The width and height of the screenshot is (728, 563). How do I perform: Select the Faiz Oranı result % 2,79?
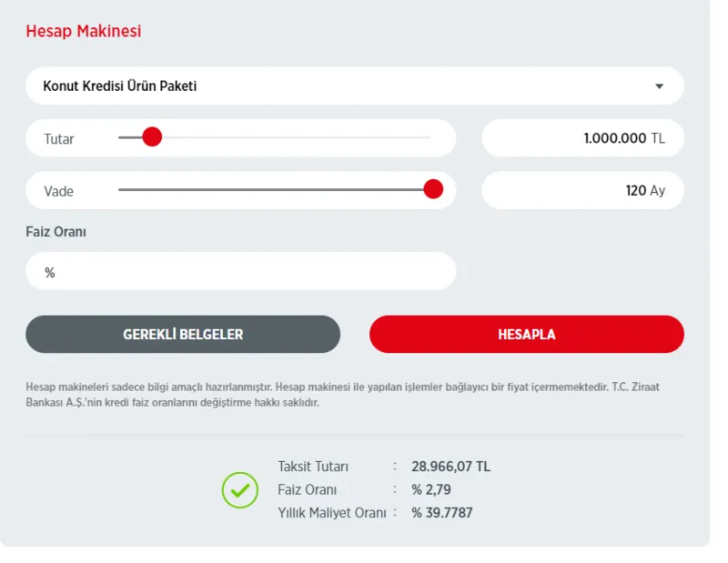tap(431, 489)
